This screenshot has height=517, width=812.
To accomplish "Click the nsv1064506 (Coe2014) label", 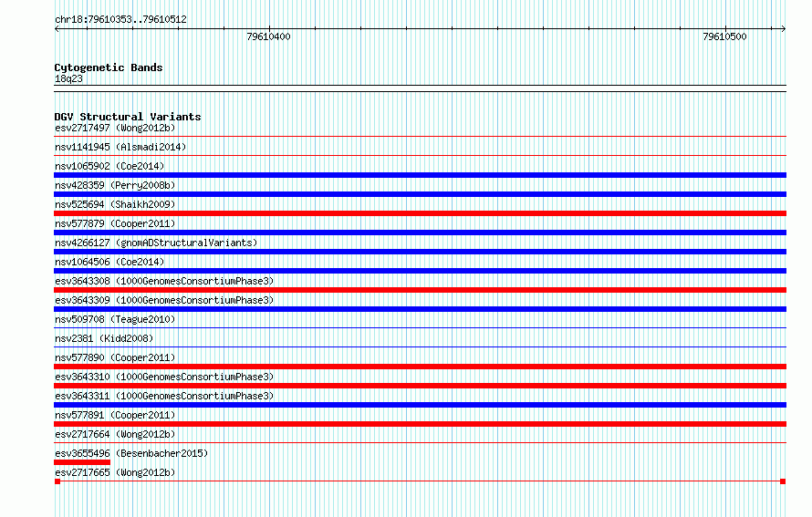I will tap(109, 262).
